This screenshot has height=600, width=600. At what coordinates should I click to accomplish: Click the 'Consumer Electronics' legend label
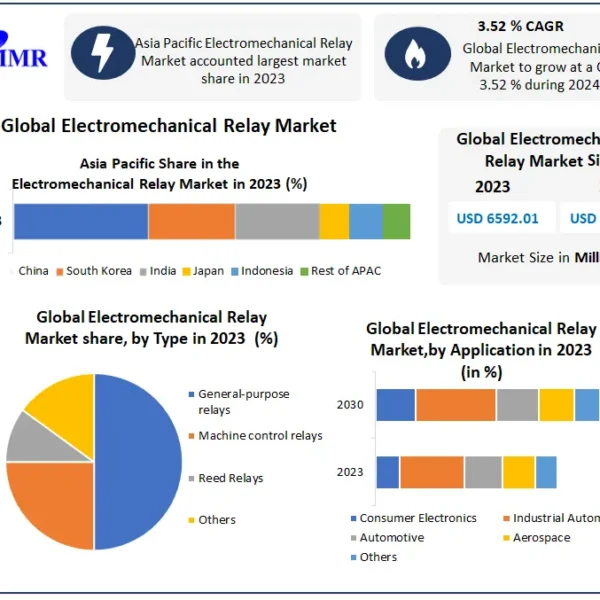point(418,518)
